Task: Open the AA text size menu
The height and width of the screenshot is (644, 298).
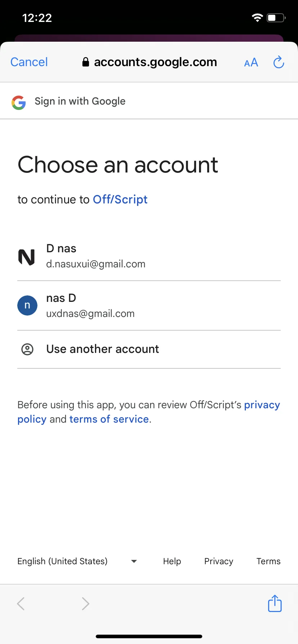Action: coord(251,63)
